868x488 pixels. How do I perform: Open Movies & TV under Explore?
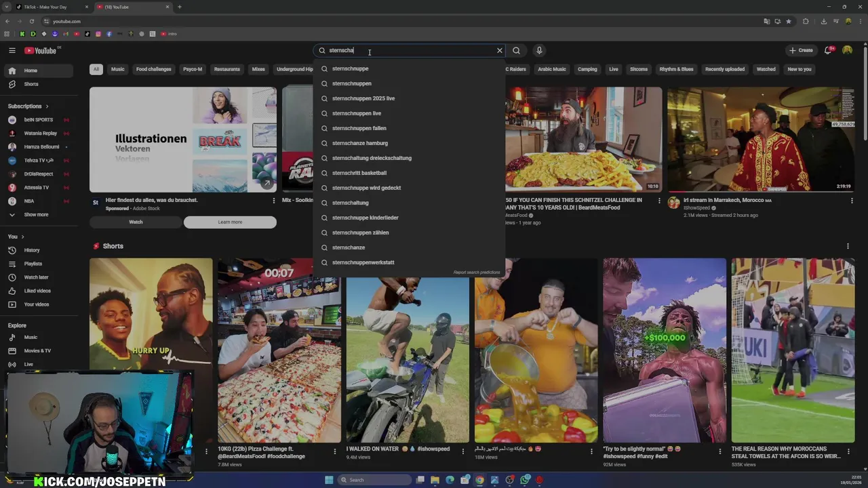pos(39,350)
